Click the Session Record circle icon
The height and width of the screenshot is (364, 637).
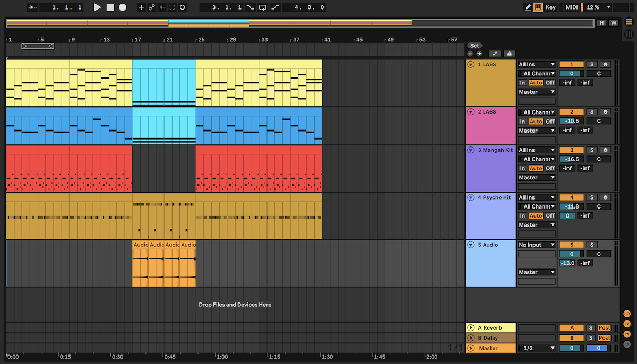[183, 7]
